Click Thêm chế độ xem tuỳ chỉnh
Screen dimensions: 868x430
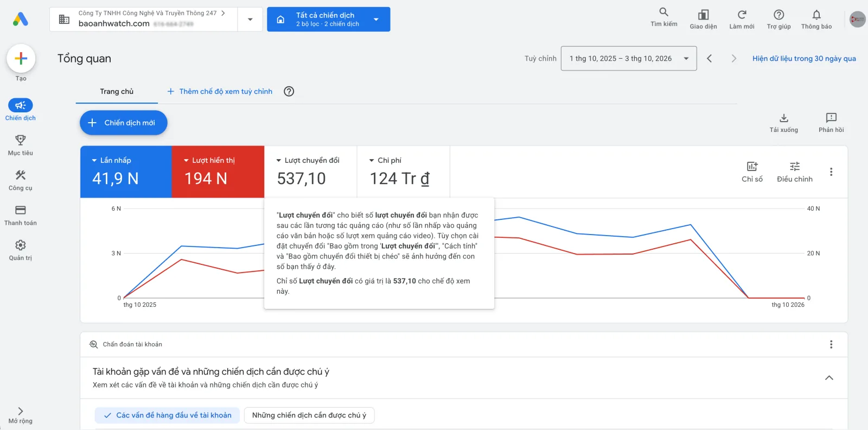[x=220, y=91]
